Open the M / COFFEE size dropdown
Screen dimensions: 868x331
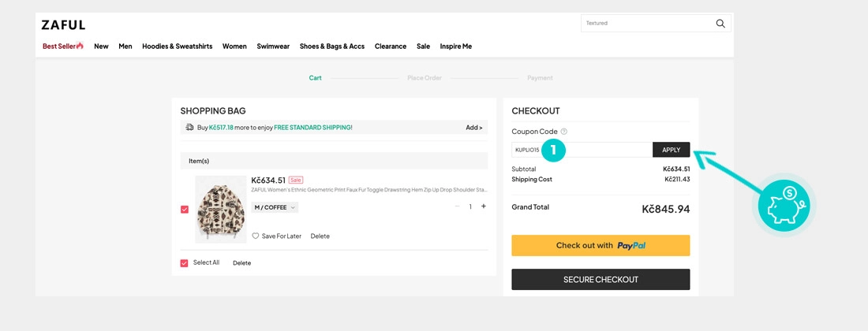pyautogui.click(x=275, y=207)
